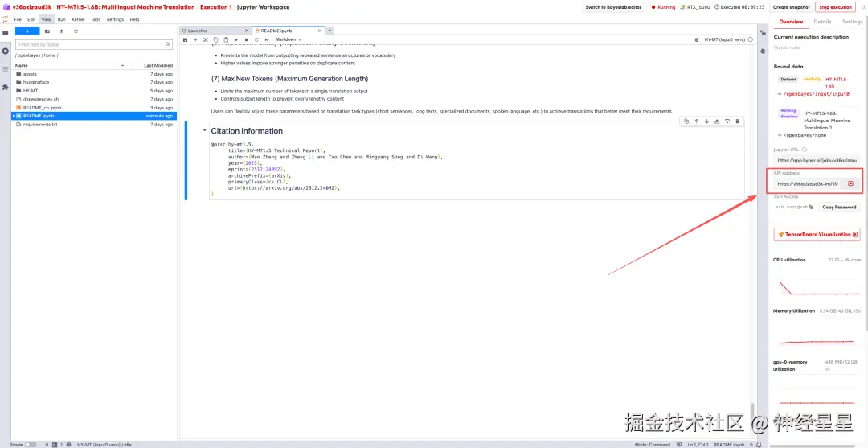Open the HY-MT folder

pyautogui.click(x=31, y=91)
